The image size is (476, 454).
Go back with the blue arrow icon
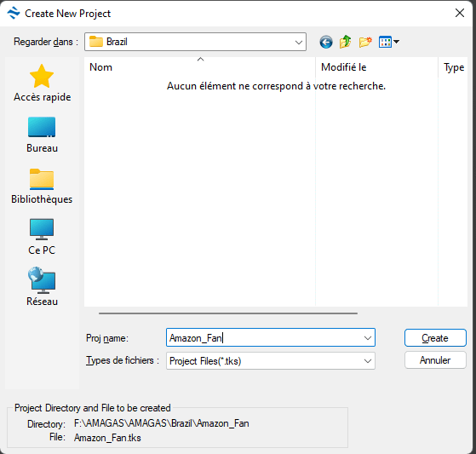pos(326,42)
